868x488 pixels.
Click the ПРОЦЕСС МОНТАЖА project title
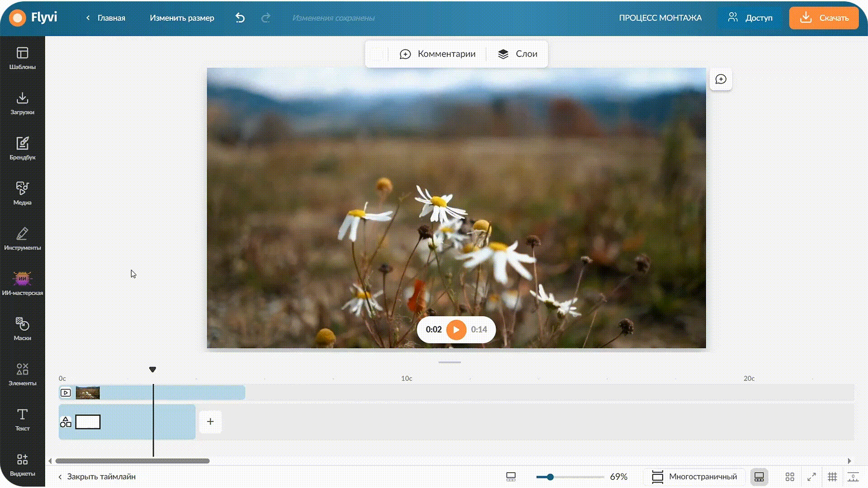(660, 18)
